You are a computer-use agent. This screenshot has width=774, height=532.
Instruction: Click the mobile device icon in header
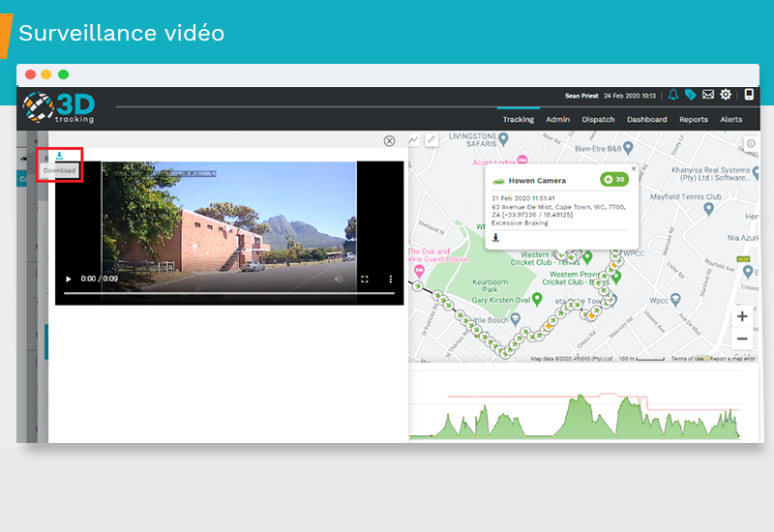tap(749, 95)
